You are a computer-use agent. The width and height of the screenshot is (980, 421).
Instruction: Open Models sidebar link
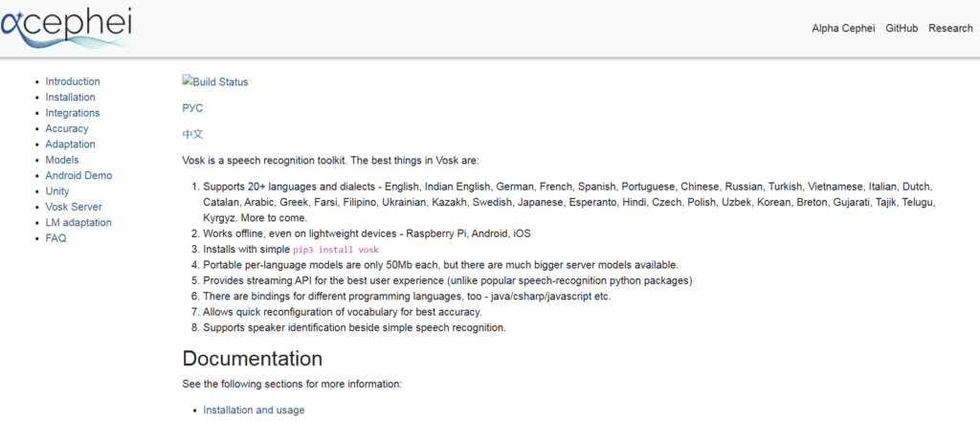coord(62,160)
